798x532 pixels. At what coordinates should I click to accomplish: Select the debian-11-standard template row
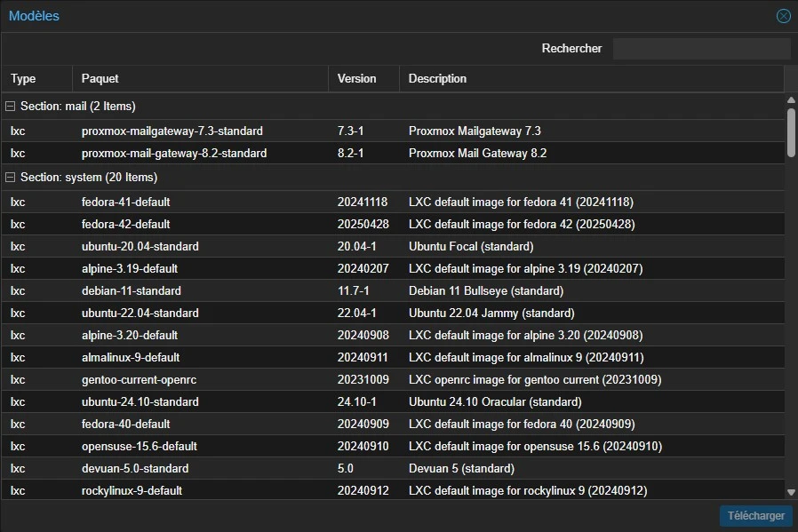tap(393, 291)
